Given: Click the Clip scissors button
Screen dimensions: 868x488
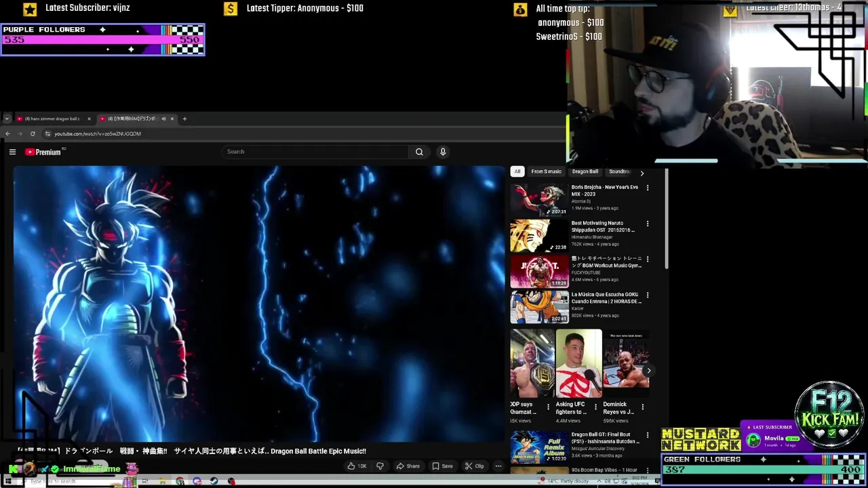Looking at the screenshot, I should pyautogui.click(x=474, y=466).
